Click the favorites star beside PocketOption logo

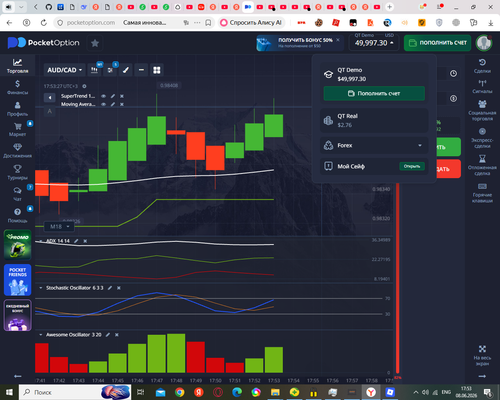(x=95, y=43)
